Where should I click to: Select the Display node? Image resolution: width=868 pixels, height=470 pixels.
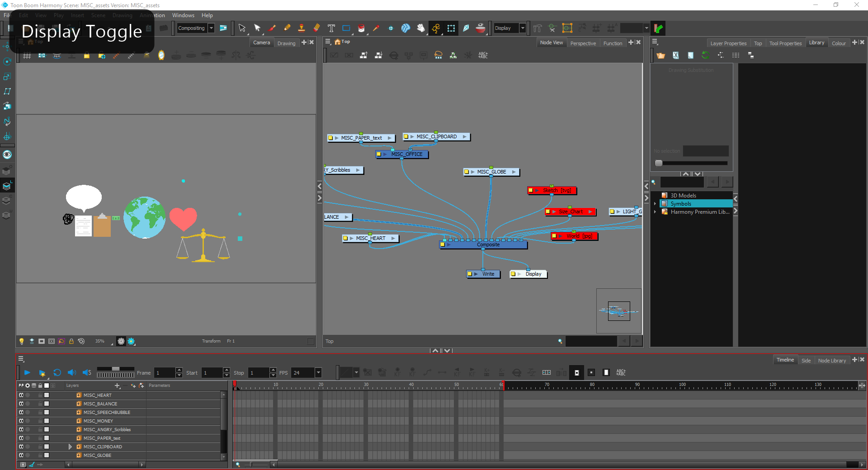[x=529, y=274]
